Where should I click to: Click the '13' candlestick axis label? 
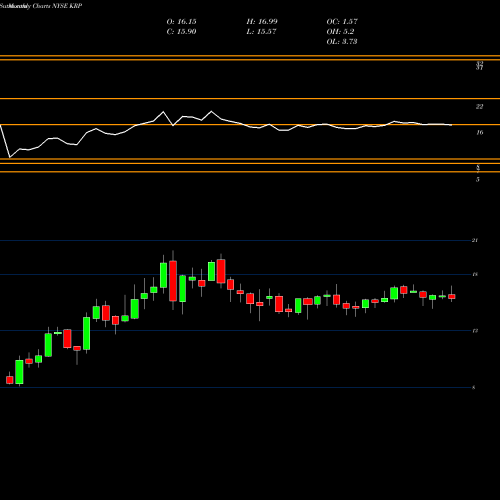click(475, 331)
